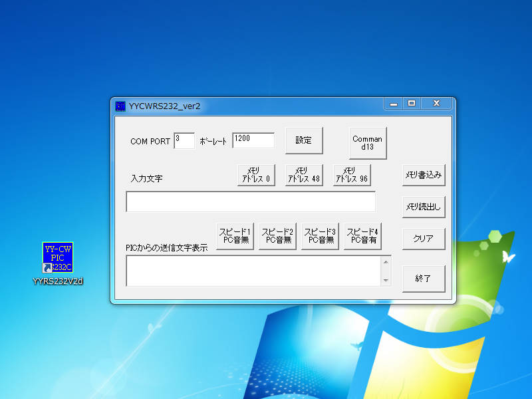Click the YYCWRS232_ver2 title bar app icon
Viewport: 532px width, 399px height.
pos(120,106)
